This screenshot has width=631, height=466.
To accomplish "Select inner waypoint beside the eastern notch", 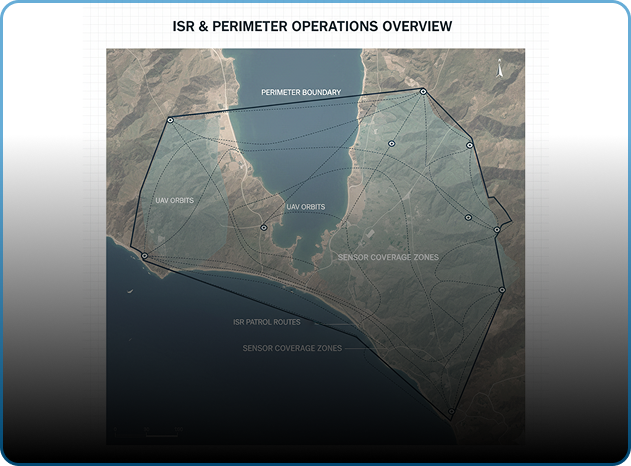I will point(468,217).
